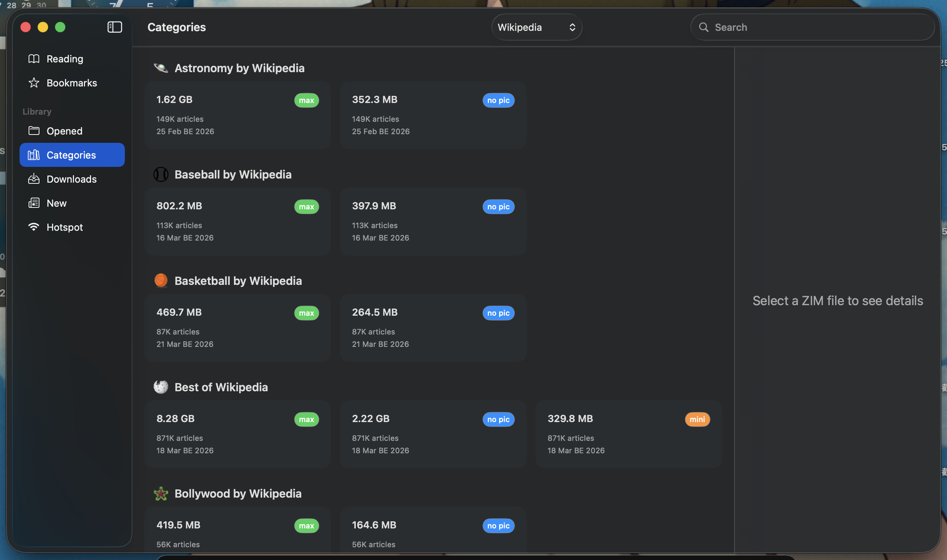Screen dimensions: 947x560
Task: Click the Basketball category icon
Action: point(161,281)
